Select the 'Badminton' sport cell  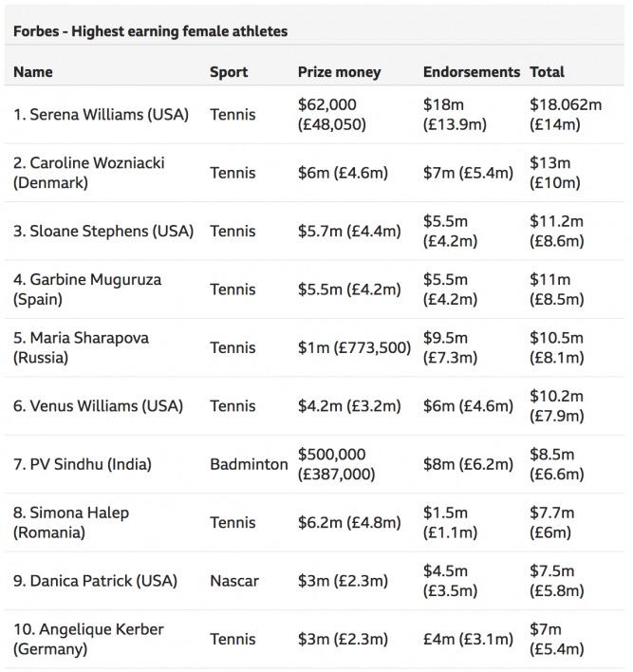pos(249,465)
